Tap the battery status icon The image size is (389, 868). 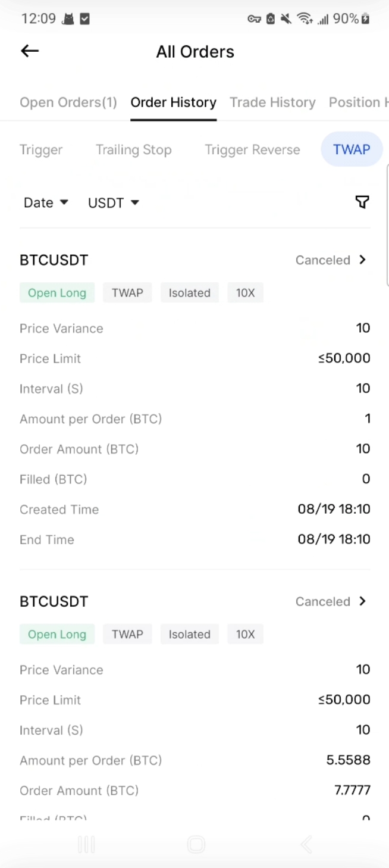(x=366, y=19)
